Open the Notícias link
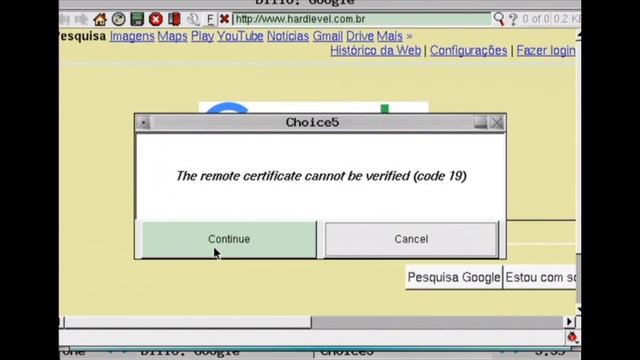Viewport: 640px width, 360px height. pyautogui.click(x=288, y=36)
